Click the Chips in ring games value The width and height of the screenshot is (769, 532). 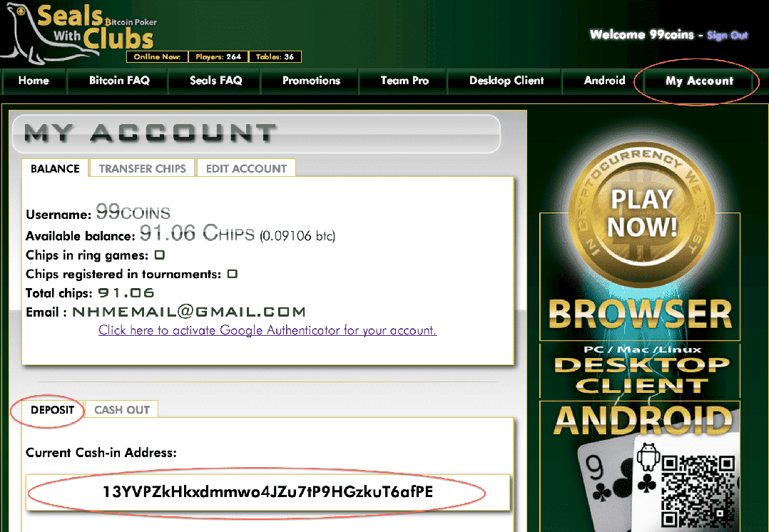tap(159, 255)
